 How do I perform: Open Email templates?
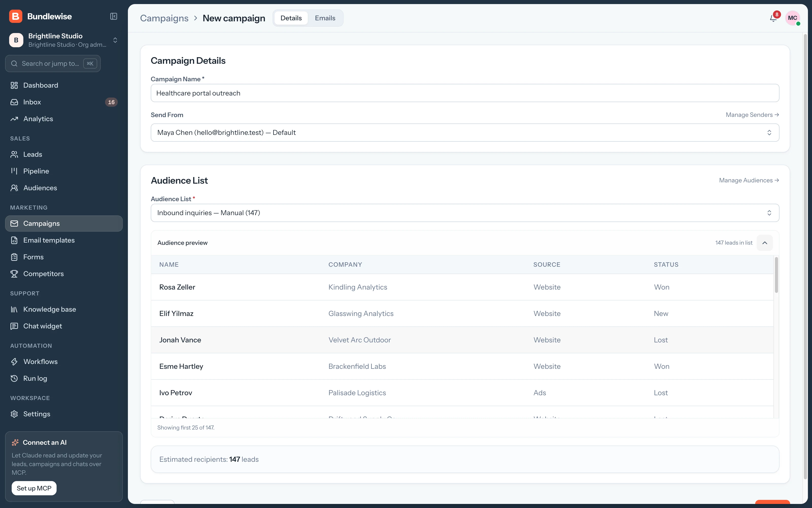[64, 240]
